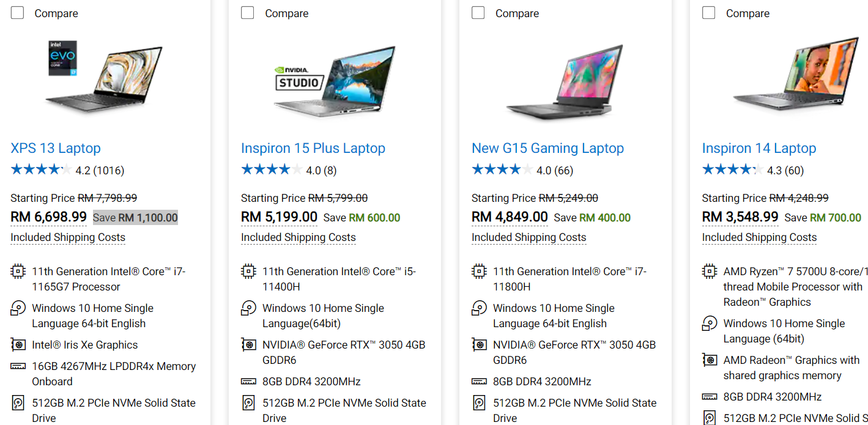
Task: Check the Compare box for XPS 13 Laptop
Action: (x=17, y=12)
